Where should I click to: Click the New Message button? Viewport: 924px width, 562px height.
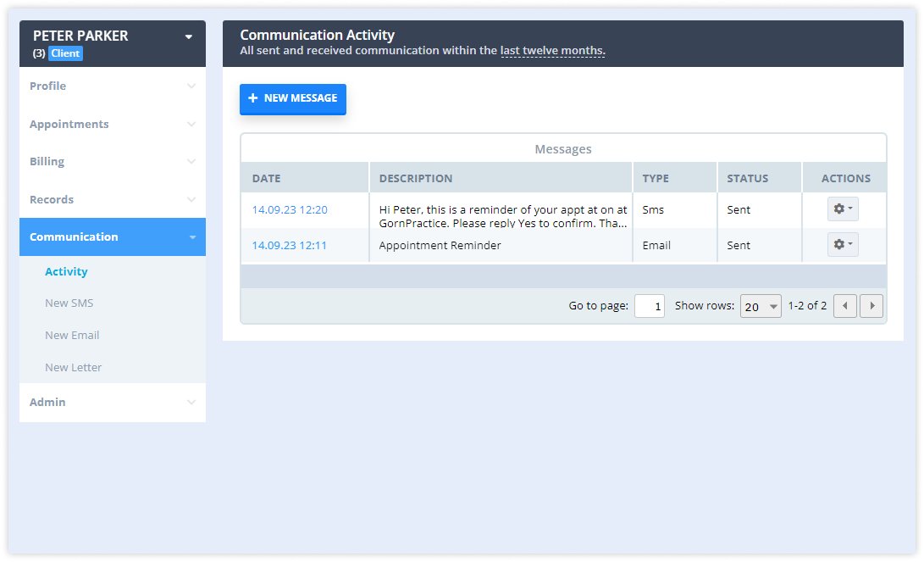click(293, 99)
